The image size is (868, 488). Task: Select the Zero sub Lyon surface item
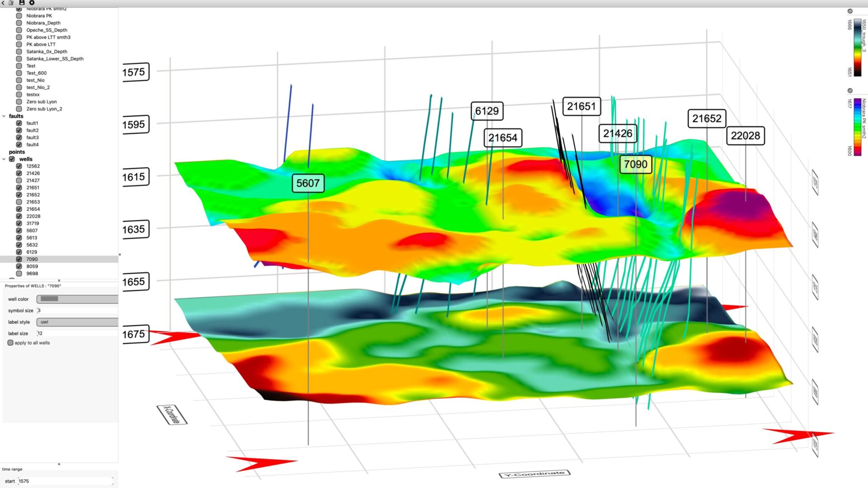tap(41, 102)
